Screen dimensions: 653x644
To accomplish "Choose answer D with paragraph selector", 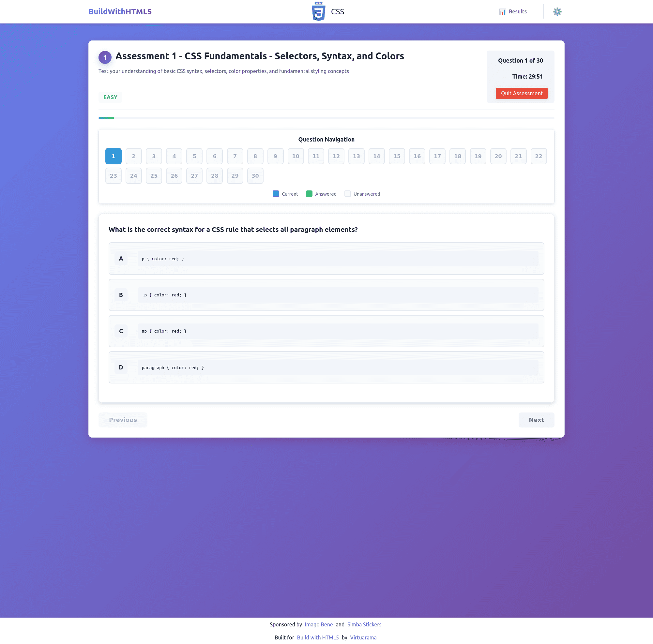I will (326, 367).
